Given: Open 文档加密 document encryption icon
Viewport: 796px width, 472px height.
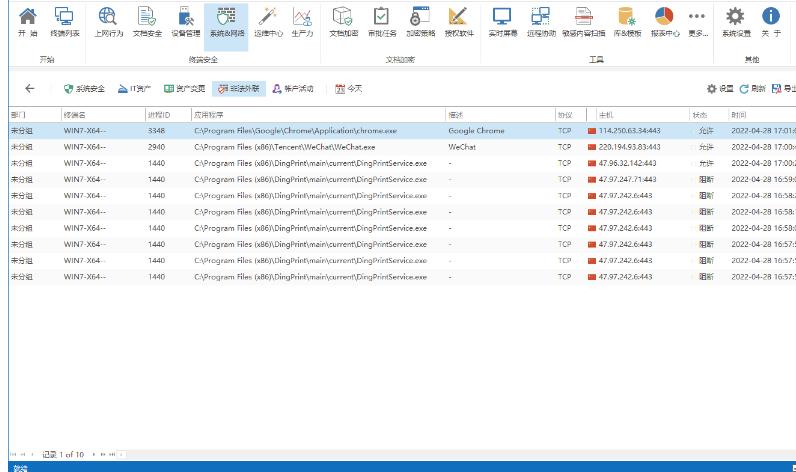Looking at the screenshot, I should 343,22.
